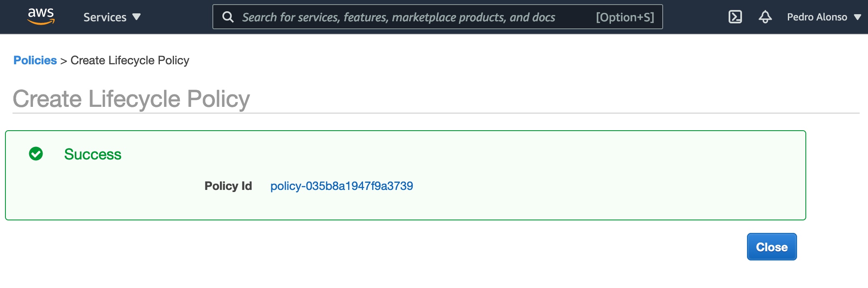The image size is (868, 288).
Task: Click the Option+S shortcut hint
Action: (625, 17)
